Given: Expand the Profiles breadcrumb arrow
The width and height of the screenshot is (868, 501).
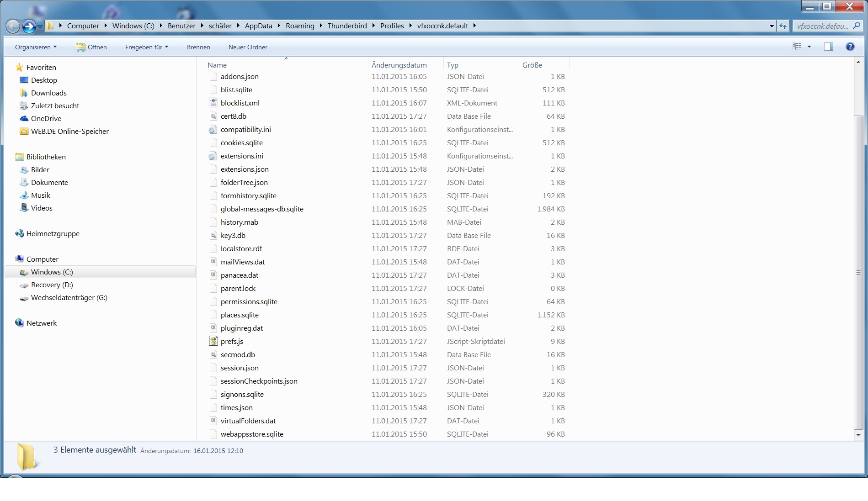Looking at the screenshot, I should (410, 26).
